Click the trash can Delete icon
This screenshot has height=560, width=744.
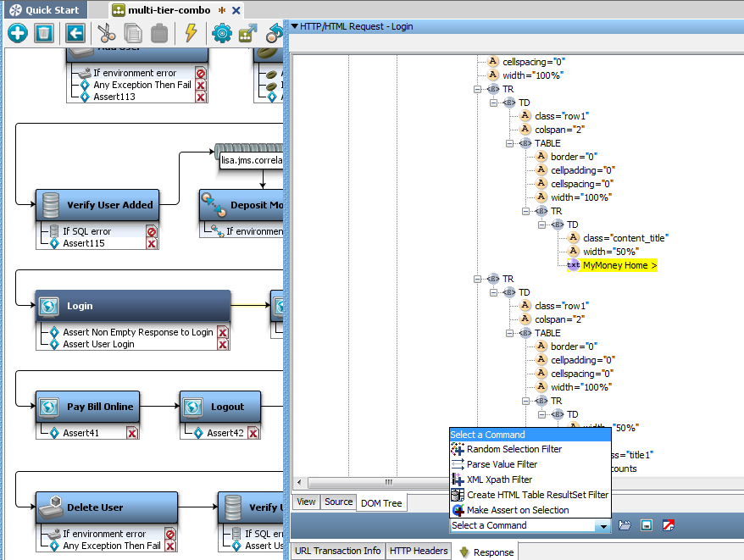point(44,33)
